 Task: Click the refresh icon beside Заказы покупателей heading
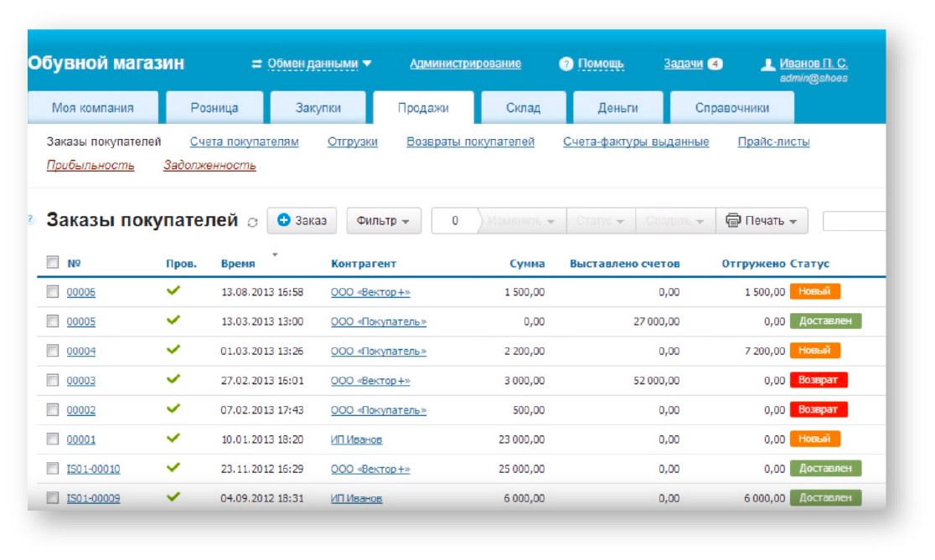(x=253, y=222)
